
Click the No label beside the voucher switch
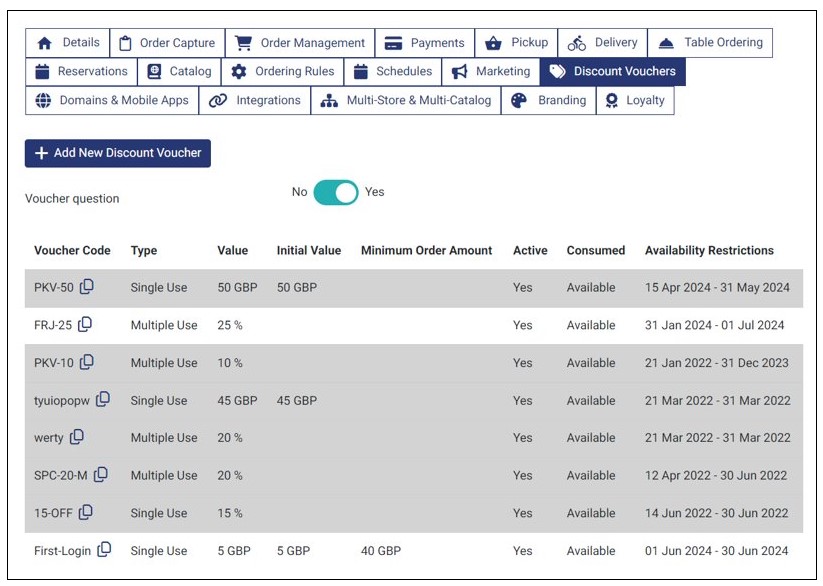point(299,192)
